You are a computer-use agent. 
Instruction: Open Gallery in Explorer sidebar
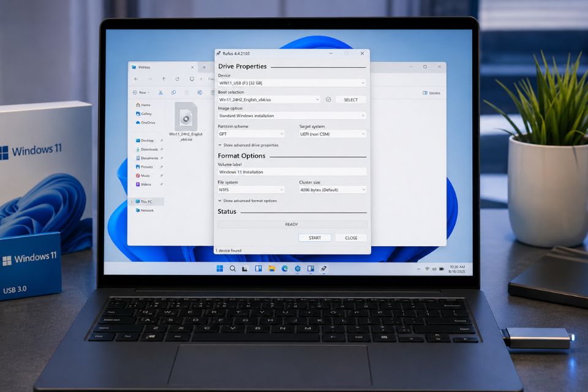coord(143,114)
